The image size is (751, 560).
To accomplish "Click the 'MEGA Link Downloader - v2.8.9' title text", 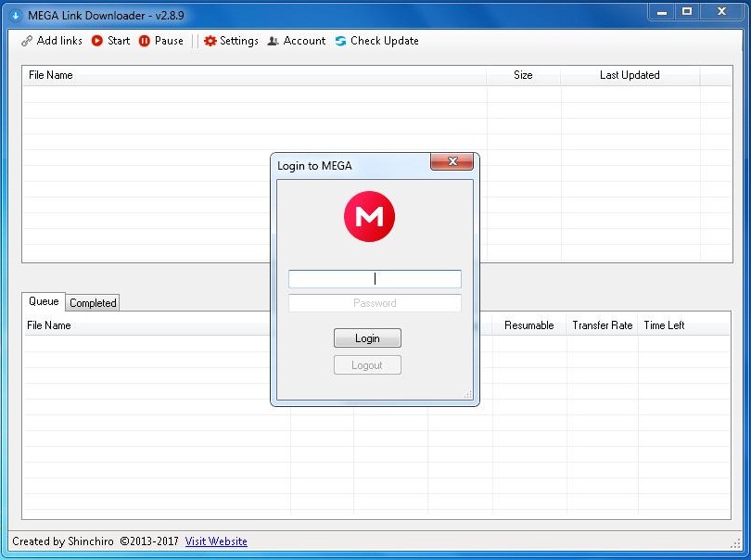I will [106, 16].
